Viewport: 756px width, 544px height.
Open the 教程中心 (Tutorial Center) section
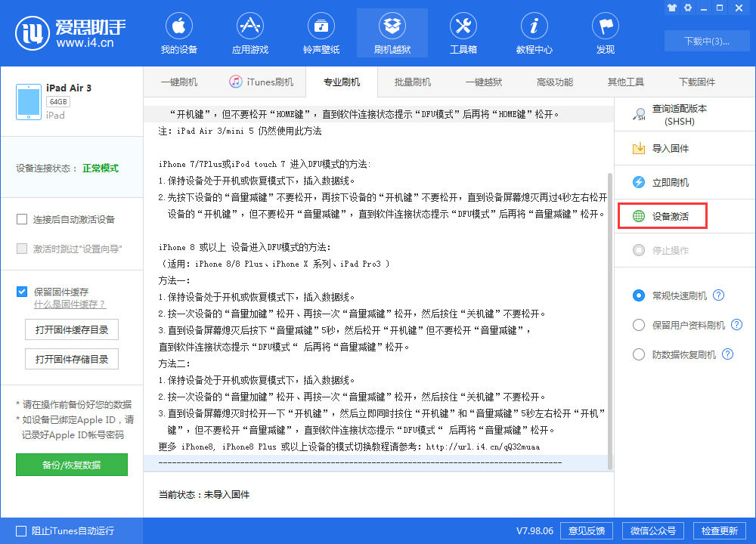(534, 32)
